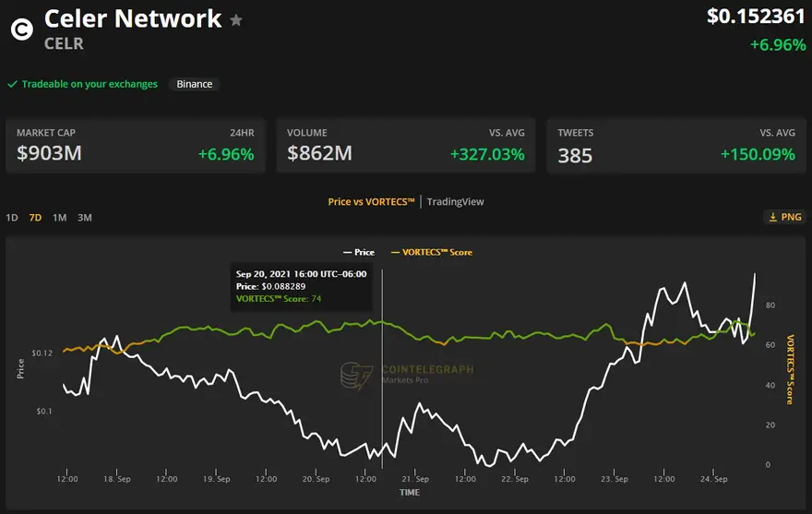Click the CELR ticker symbol
This screenshot has height=514, width=812.
(64, 43)
